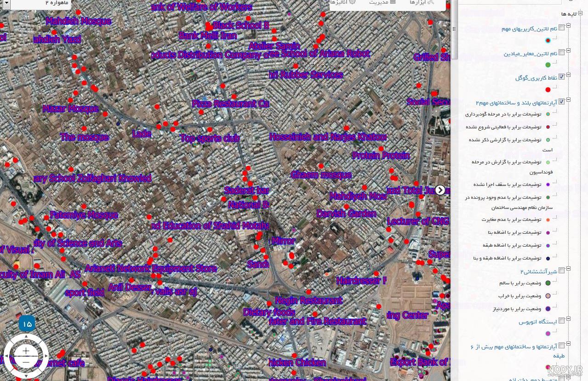The image size is (588, 381).
Task: Click the tan circle beside وضعیت برابر با خراب
Action: pos(548,296)
